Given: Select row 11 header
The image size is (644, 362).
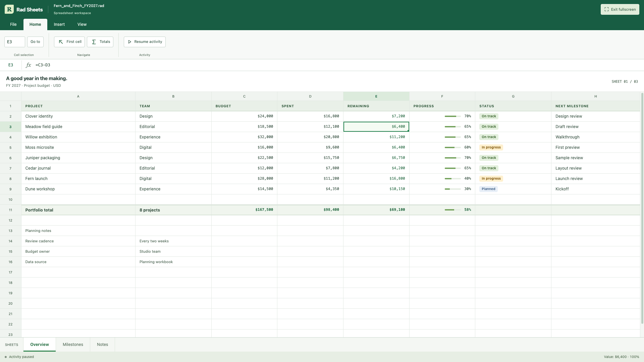Looking at the screenshot, I should point(10,210).
